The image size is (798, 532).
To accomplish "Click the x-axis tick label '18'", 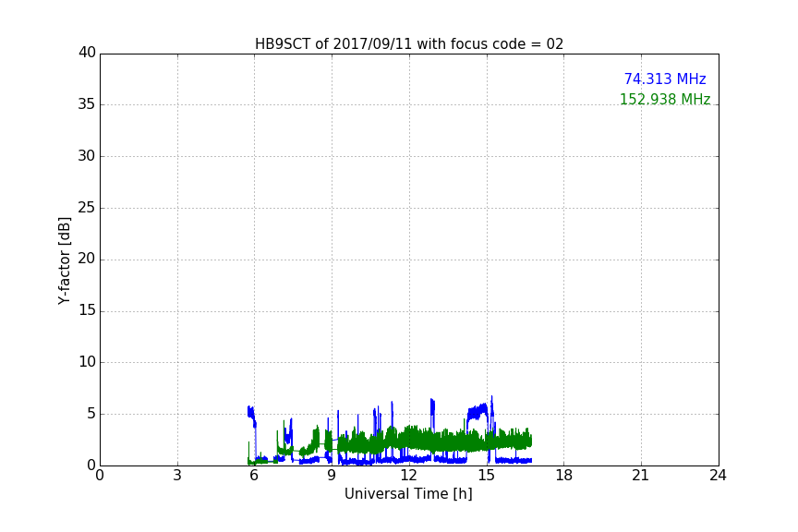I will pyautogui.click(x=564, y=476).
